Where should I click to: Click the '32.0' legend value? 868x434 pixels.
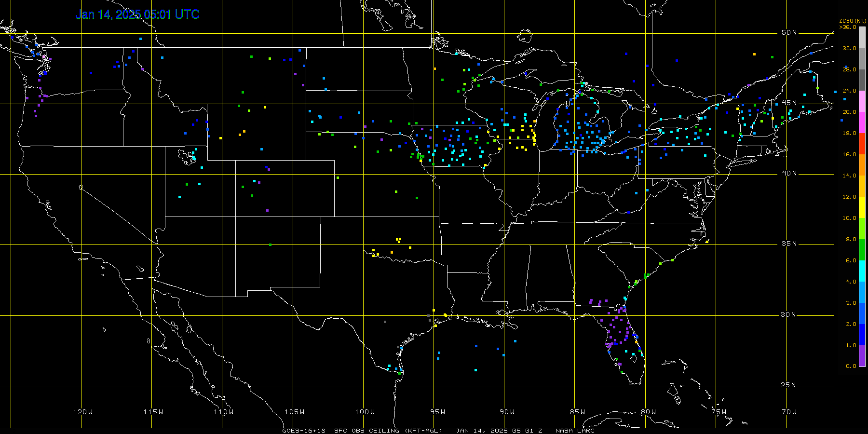(849, 48)
